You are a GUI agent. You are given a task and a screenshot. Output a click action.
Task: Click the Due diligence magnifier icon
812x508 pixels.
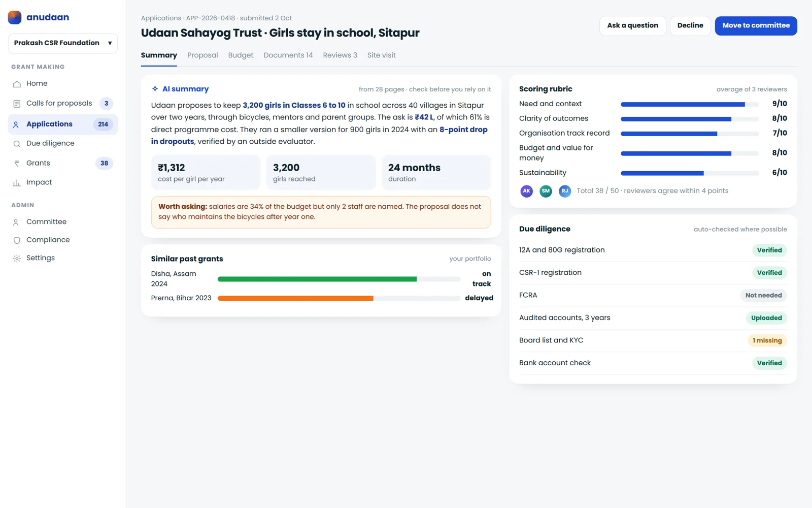[x=17, y=144]
